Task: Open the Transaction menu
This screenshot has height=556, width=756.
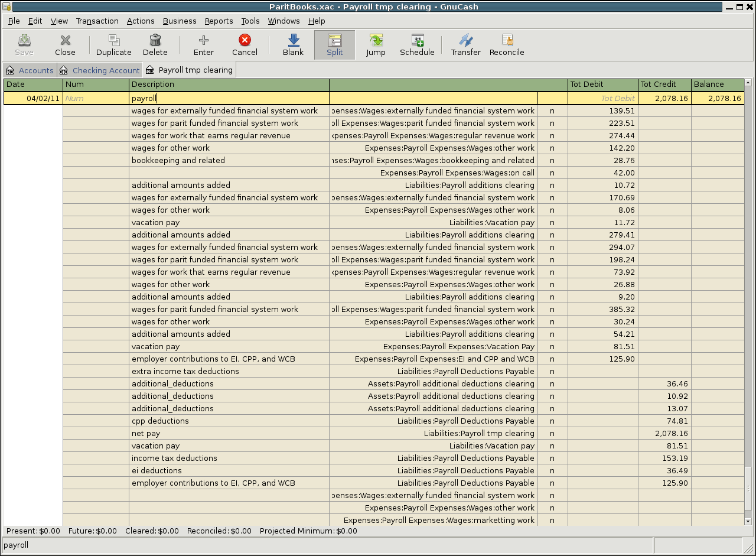Action: point(97,21)
